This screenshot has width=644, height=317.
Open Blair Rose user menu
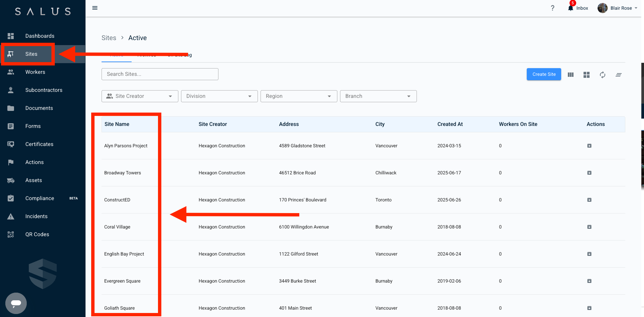click(x=618, y=8)
